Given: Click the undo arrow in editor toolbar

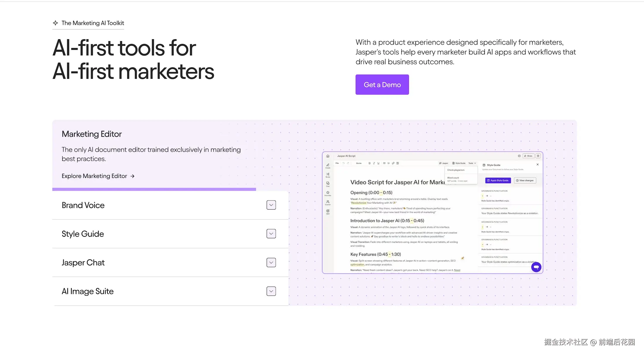Looking at the screenshot, I should coord(343,163).
